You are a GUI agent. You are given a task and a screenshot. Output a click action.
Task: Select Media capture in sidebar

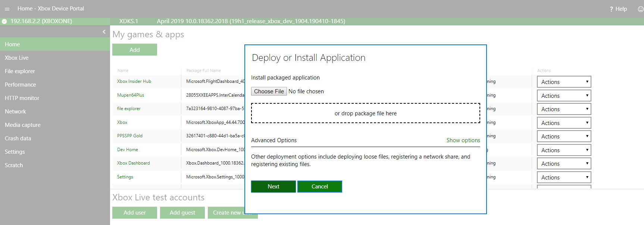23,125
